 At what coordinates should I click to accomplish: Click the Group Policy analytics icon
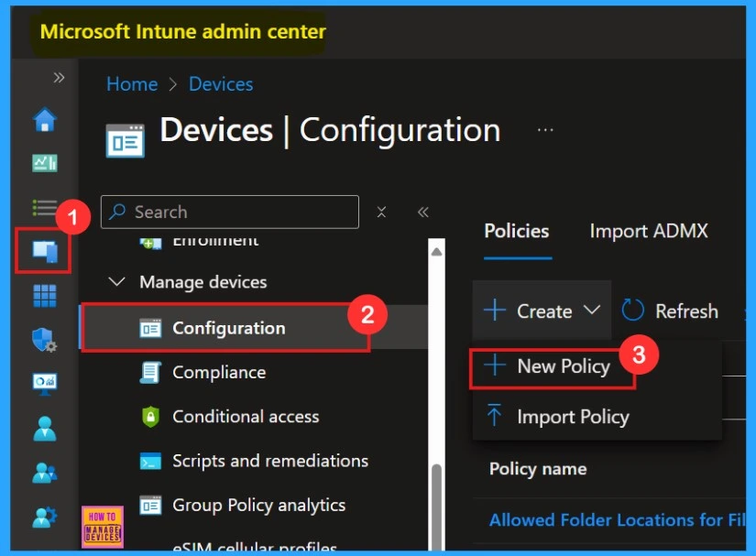tap(150, 506)
